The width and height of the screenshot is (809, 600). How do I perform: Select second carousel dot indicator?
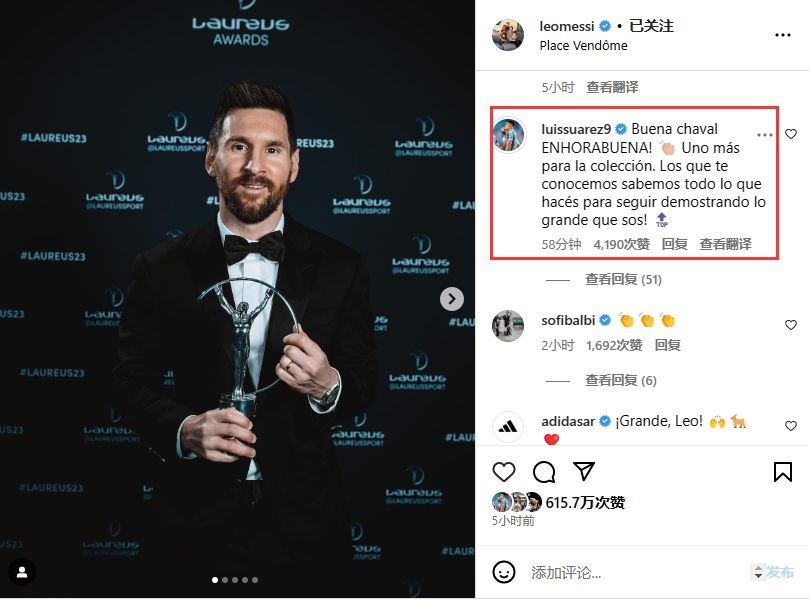pos(225,580)
